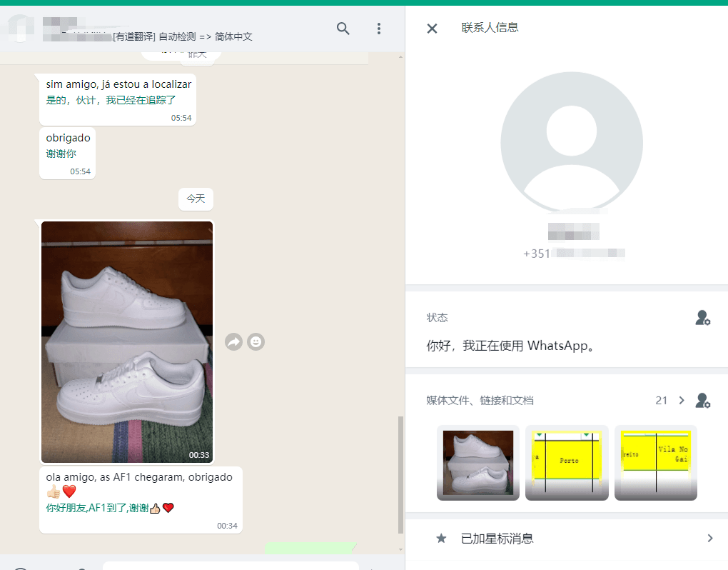The height and width of the screenshot is (570, 728).
Task: Click the search icon in chat header
Action: 343,29
